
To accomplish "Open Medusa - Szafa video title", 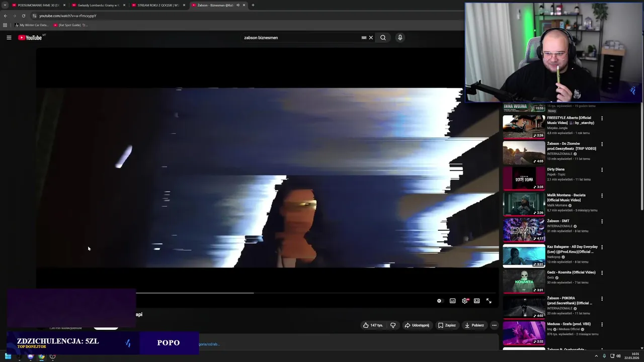I will pyautogui.click(x=569, y=324).
